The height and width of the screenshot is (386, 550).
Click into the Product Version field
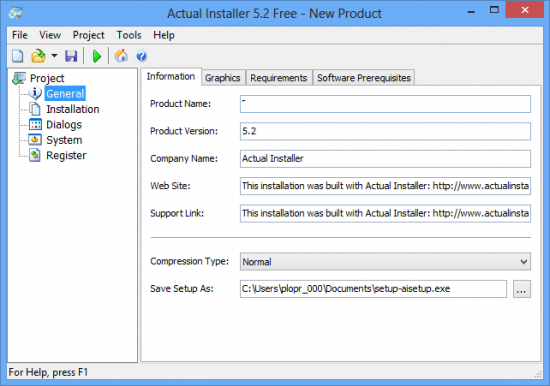click(385, 131)
